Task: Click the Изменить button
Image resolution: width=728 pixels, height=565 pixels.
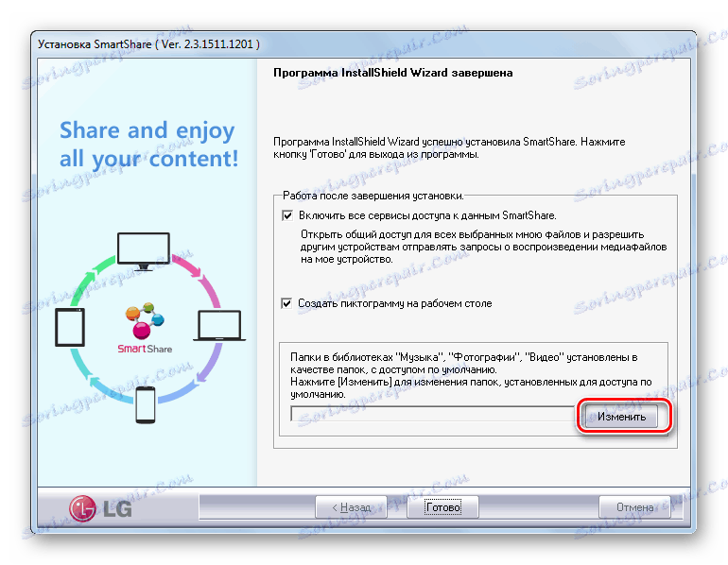Action: click(x=621, y=417)
